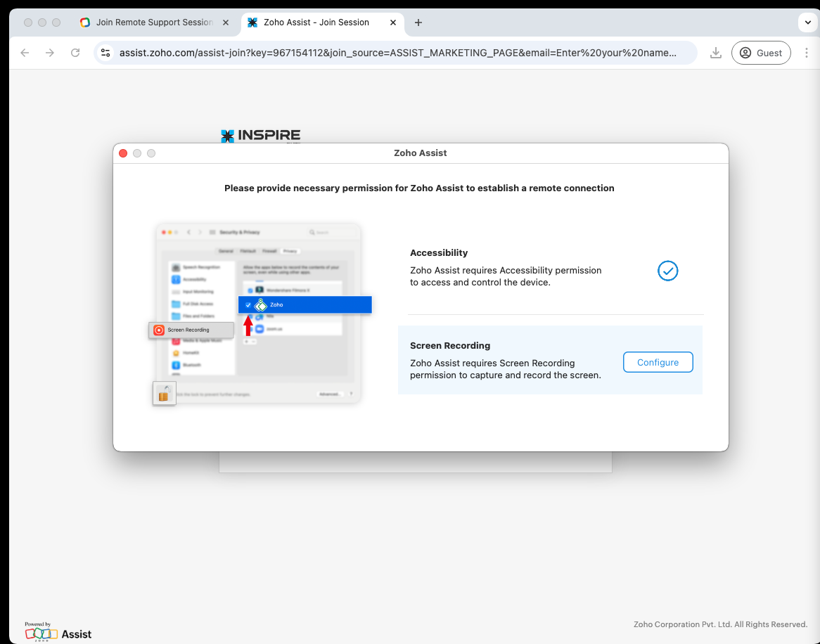Click the Zoho Assist dialog title

[x=421, y=153]
